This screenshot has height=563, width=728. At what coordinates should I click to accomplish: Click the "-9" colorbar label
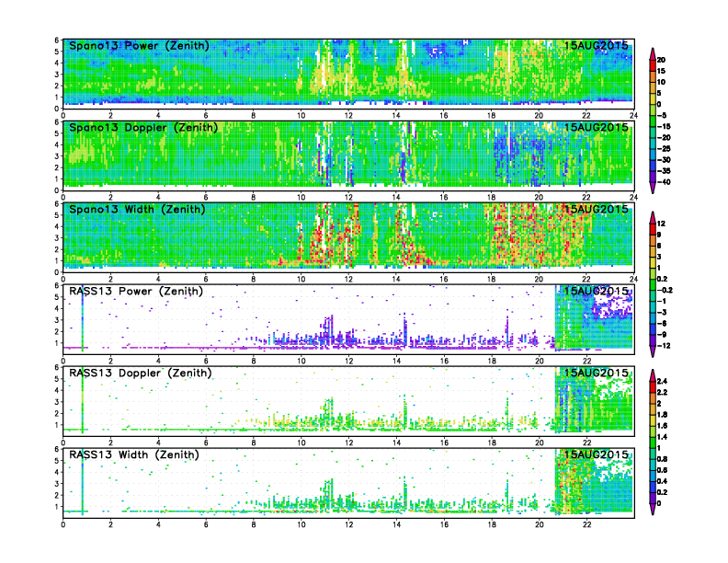coord(662,335)
